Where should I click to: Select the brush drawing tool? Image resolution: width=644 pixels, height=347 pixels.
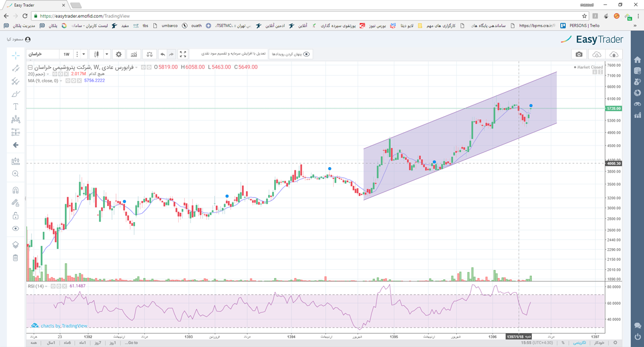16,94
